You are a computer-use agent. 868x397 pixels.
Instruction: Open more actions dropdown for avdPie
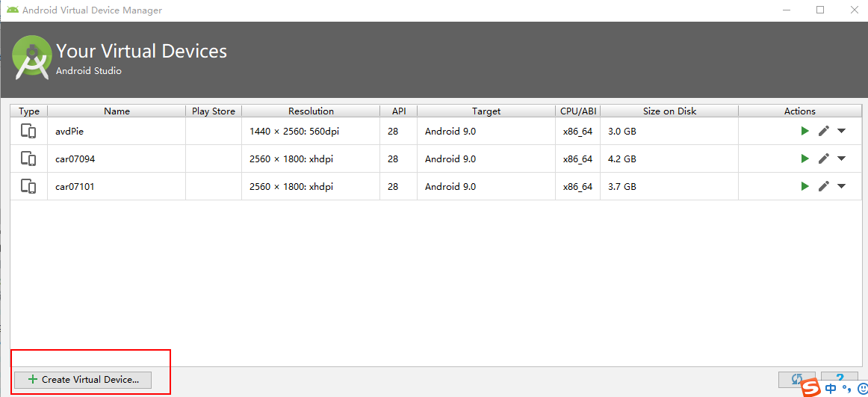841,132
